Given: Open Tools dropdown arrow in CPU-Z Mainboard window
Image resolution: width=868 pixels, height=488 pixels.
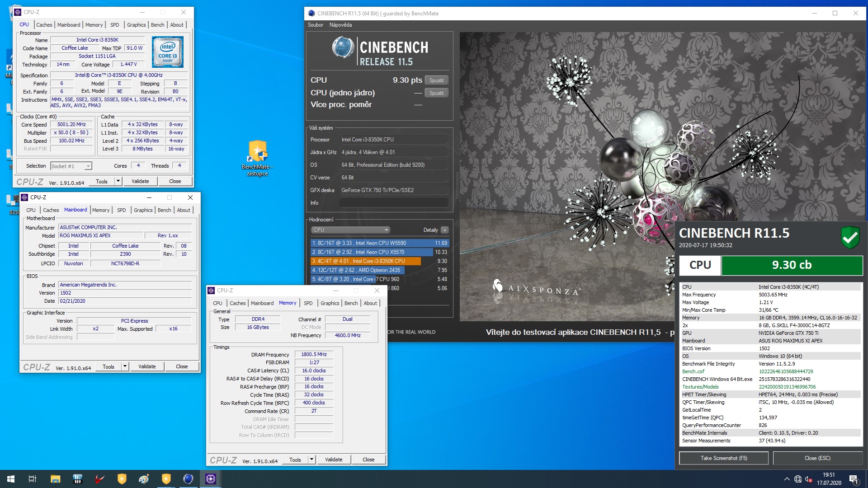Looking at the screenshot, I should (125, 366).
